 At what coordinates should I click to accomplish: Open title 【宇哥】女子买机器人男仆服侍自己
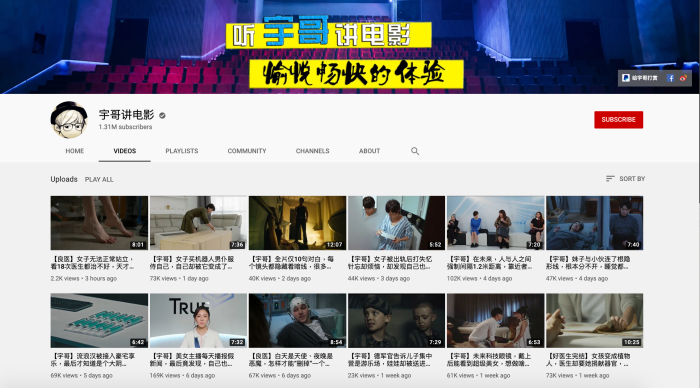point(192,263)
